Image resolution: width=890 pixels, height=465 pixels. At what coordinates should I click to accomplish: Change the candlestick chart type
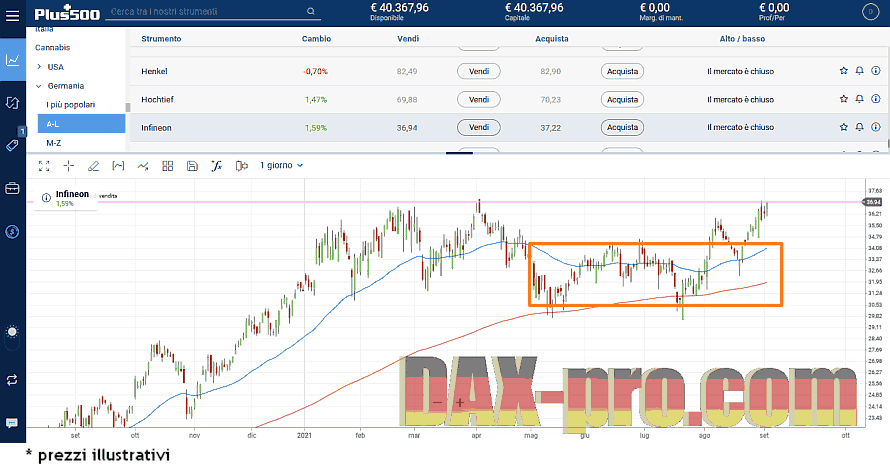(242, 166)
